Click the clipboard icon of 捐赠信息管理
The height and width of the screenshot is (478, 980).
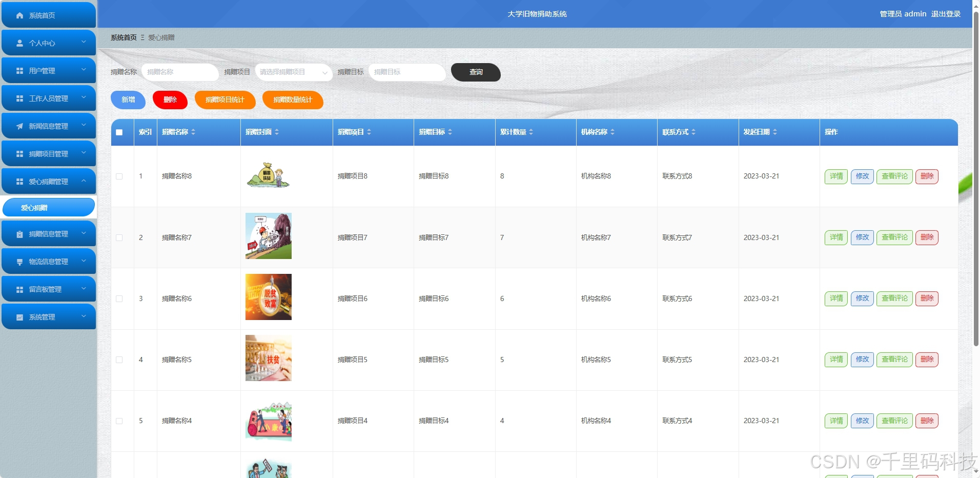20,234
